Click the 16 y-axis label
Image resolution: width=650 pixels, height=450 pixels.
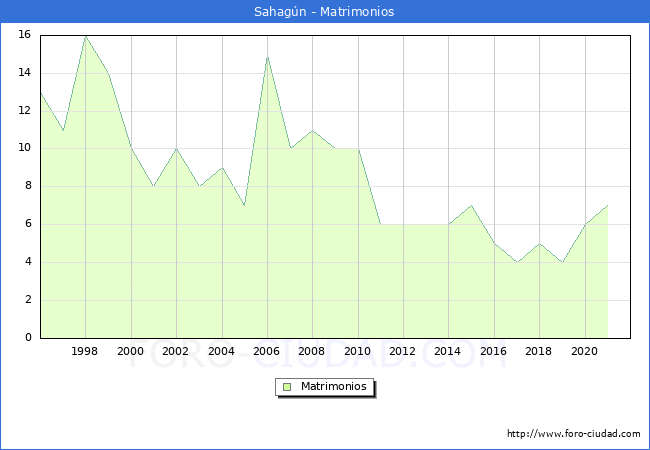click(x=24, y=35)
